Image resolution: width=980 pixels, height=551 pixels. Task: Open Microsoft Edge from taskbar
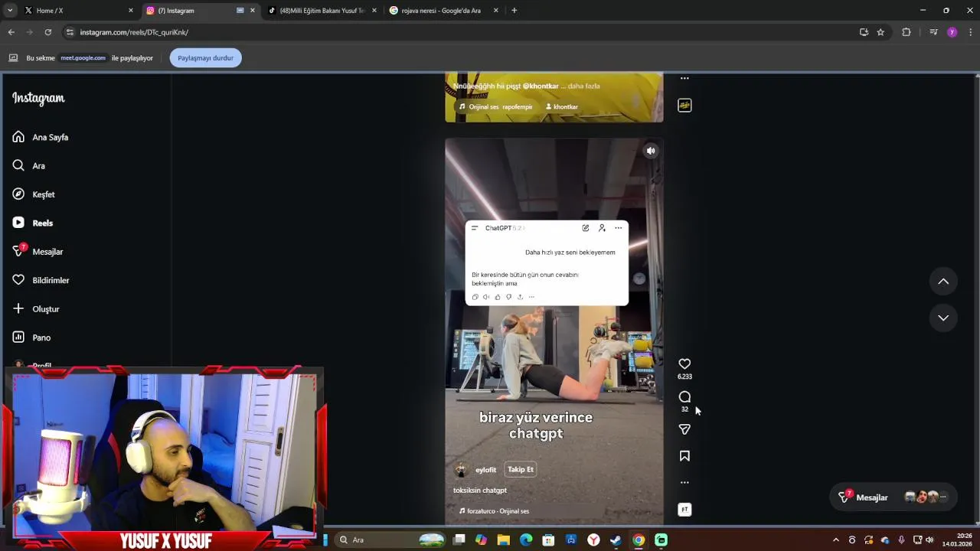(526, 540)
